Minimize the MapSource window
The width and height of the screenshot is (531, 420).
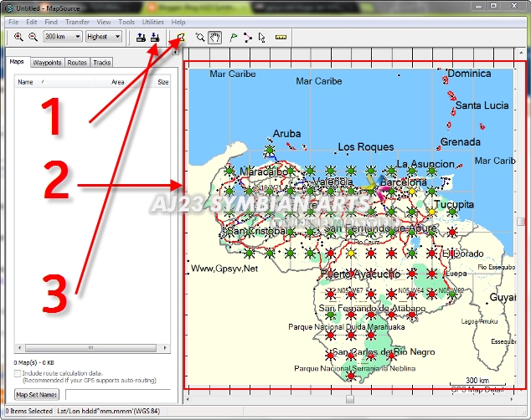478,6
